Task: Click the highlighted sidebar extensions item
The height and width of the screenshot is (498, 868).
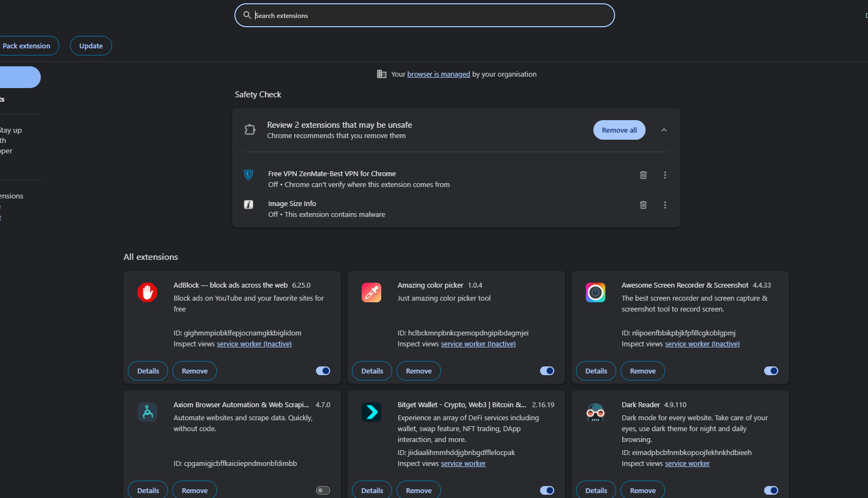Action: point(20,77)
